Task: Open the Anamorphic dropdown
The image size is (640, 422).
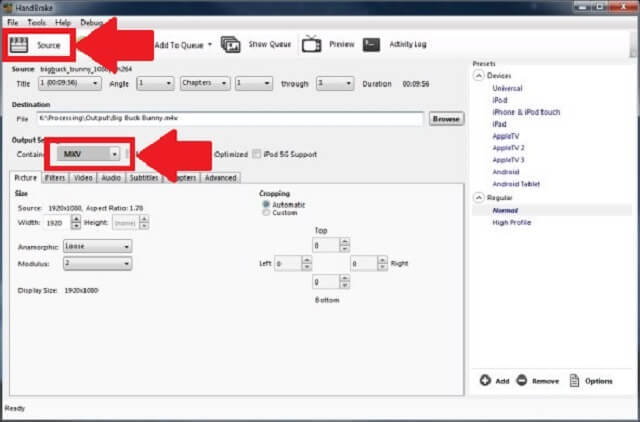Action: [x=98, y=246]
